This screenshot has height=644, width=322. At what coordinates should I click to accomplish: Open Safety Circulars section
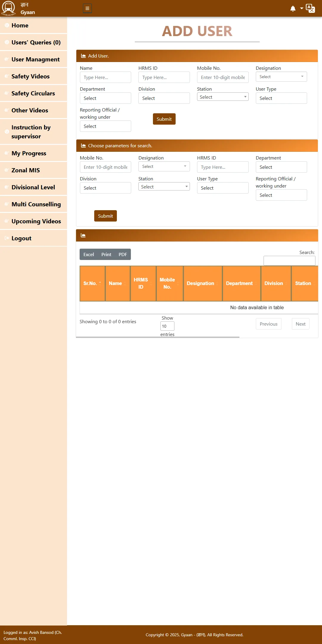coord(33,93)
